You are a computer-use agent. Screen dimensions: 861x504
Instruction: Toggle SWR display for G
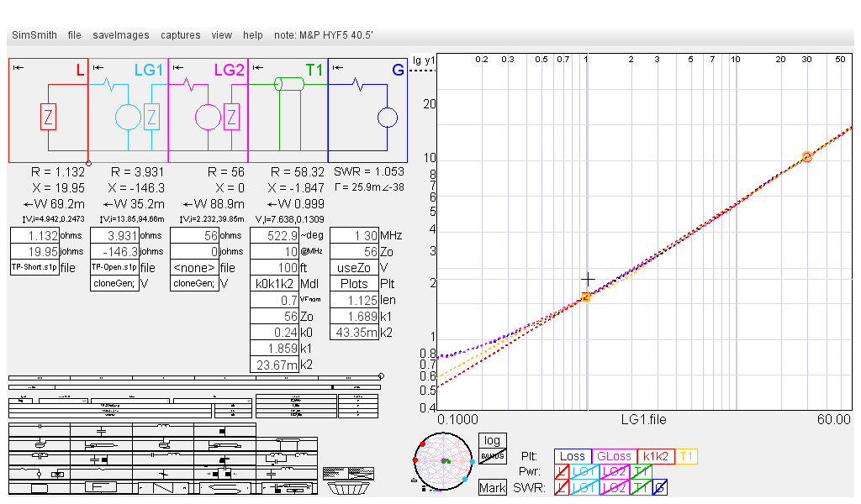pos(660,487)
